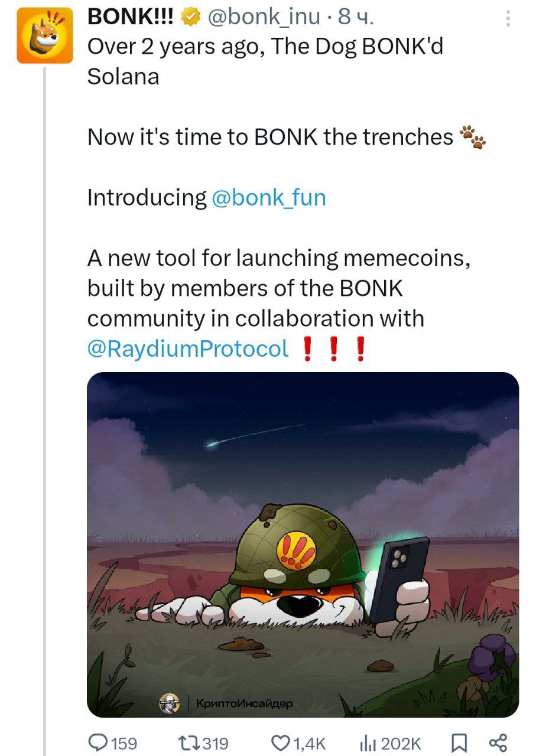Open the BONK profile avatar
536x756 pixels.
(x=44, y=35)
